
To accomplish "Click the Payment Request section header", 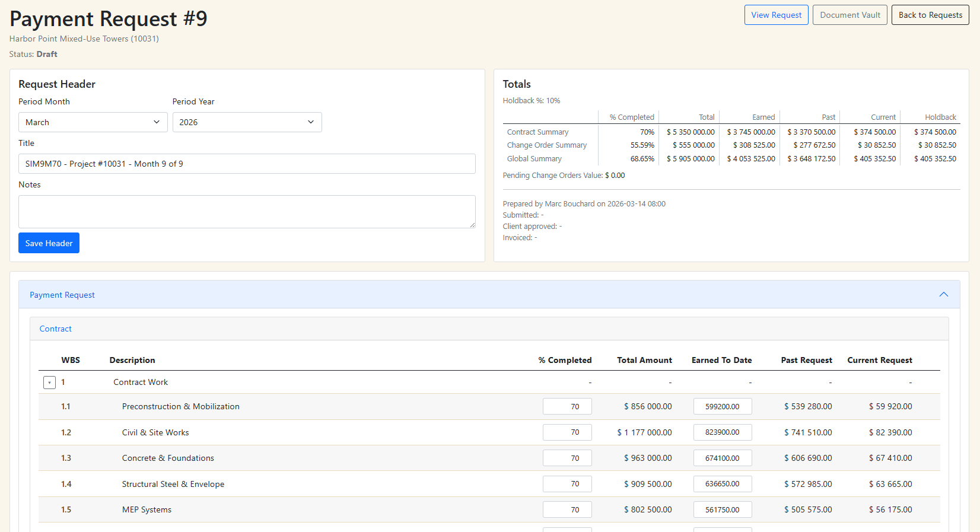I will [62, 295].
